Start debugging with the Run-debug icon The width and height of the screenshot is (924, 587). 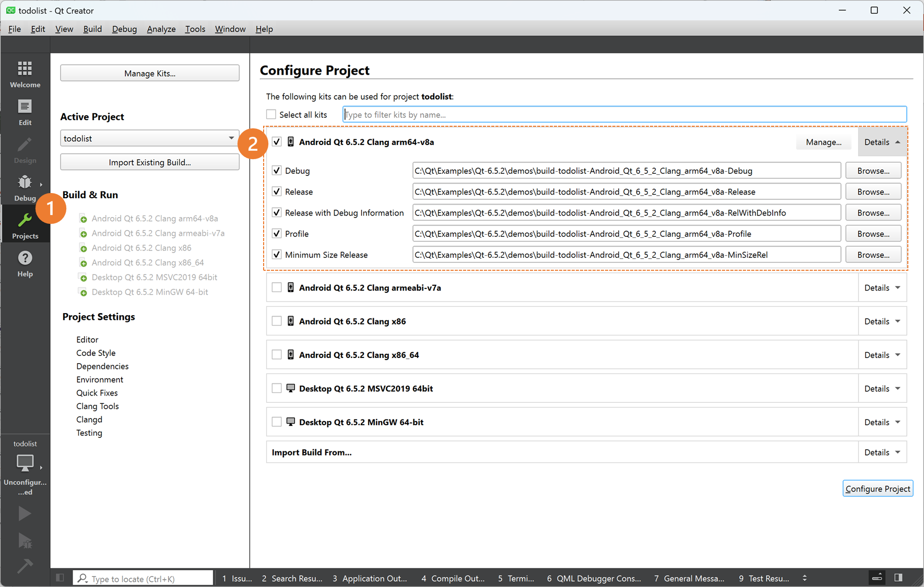tap(25, 541)
